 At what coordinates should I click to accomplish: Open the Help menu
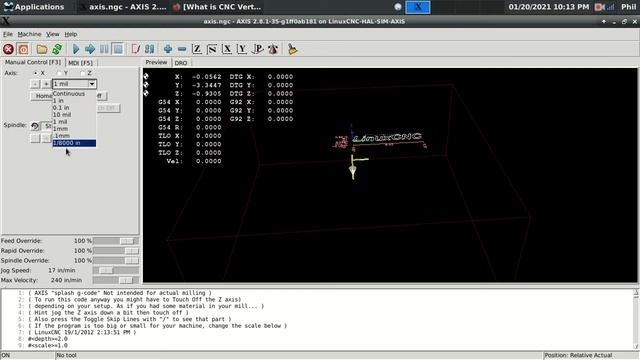(71, 34)
